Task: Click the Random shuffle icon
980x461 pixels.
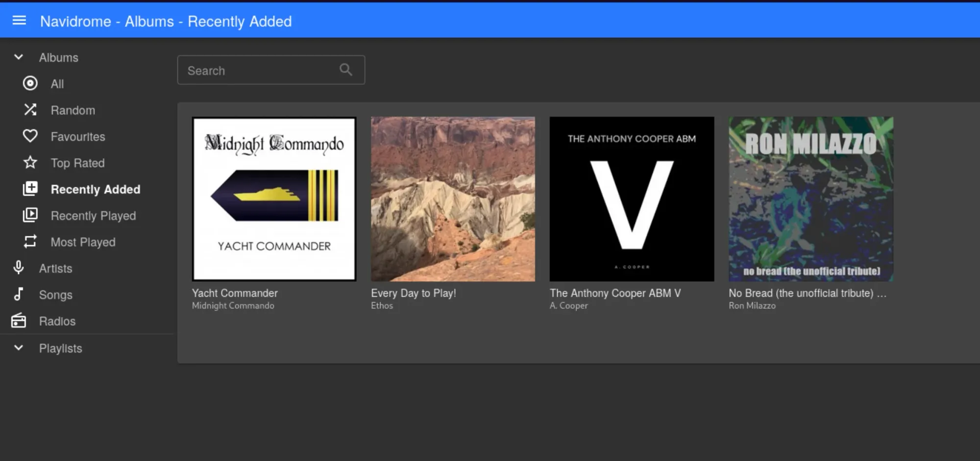Action: tap(30, 110)
